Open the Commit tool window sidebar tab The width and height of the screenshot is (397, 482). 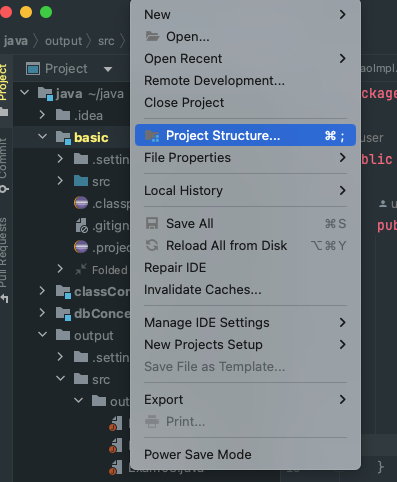[4, 165]
